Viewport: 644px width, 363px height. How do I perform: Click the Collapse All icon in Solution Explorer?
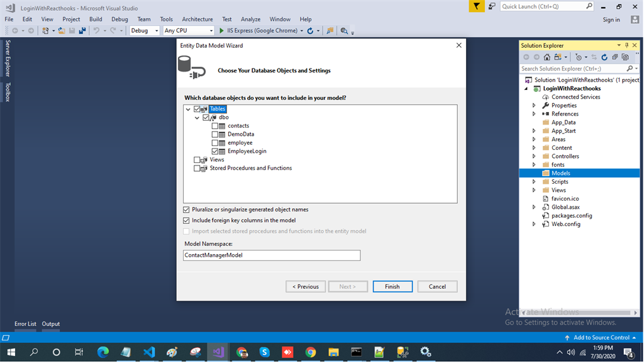615,57
